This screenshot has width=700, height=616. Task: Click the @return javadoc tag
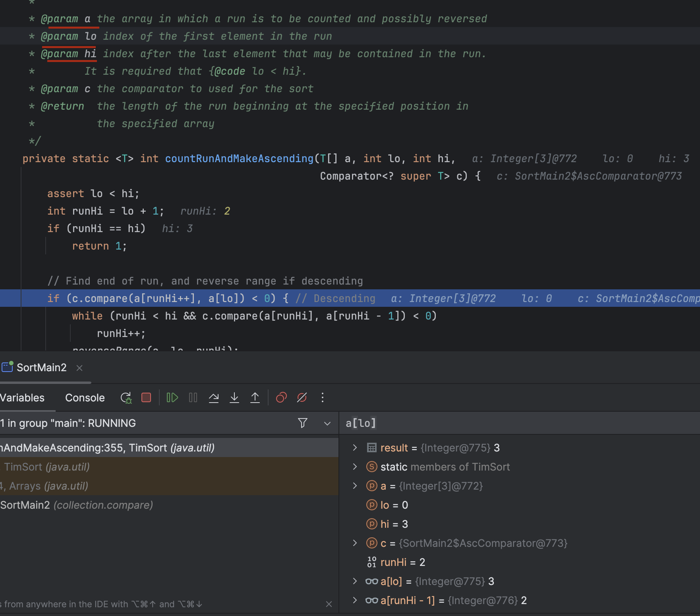tap(62, 106)
